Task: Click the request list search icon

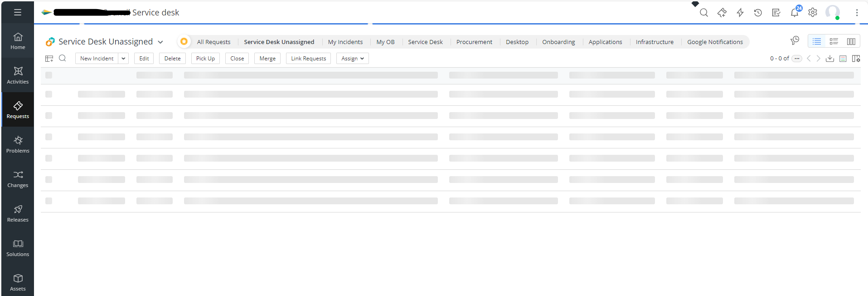Action: (63, 58)
